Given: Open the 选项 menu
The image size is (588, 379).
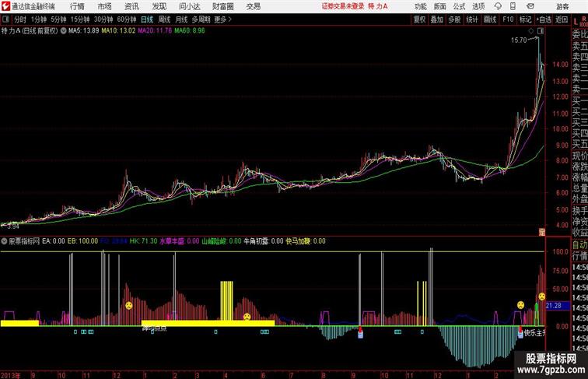Looking at the screenshot, I should (x=478, y=6).
